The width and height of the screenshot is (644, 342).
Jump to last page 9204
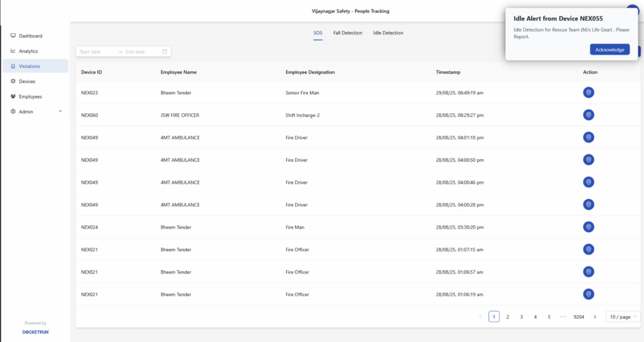[579, 317]
